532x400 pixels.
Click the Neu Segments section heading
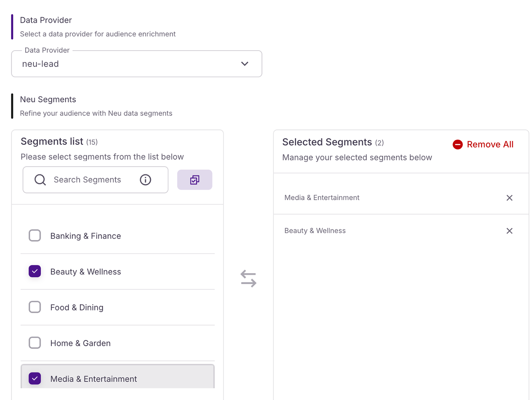pos(48,100)
